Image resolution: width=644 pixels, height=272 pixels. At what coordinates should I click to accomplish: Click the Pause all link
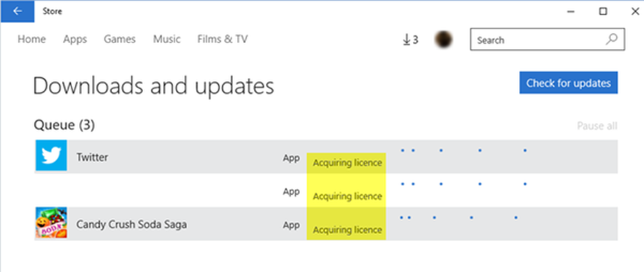click(597, 125)
